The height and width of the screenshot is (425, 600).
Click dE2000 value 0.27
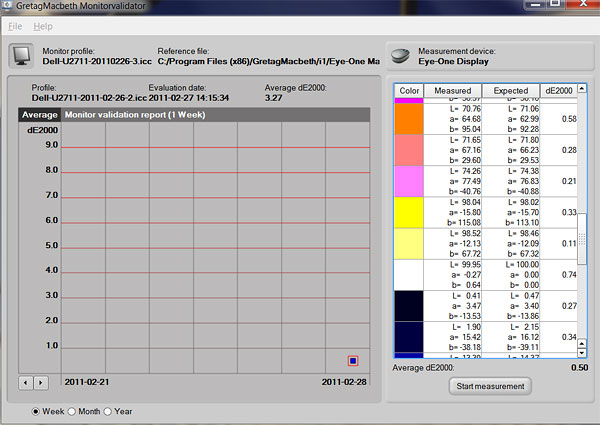tap(569, 306)
